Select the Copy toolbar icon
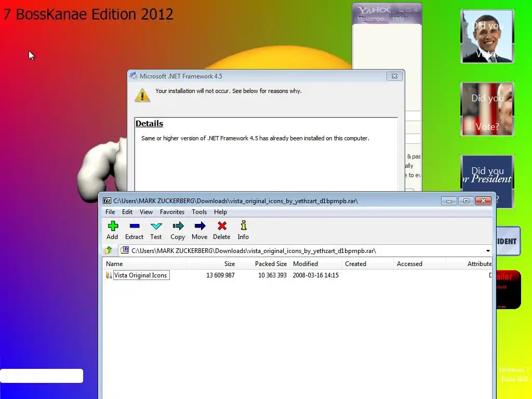The height and width of the screenshot is (399, 532). [178, 230]
